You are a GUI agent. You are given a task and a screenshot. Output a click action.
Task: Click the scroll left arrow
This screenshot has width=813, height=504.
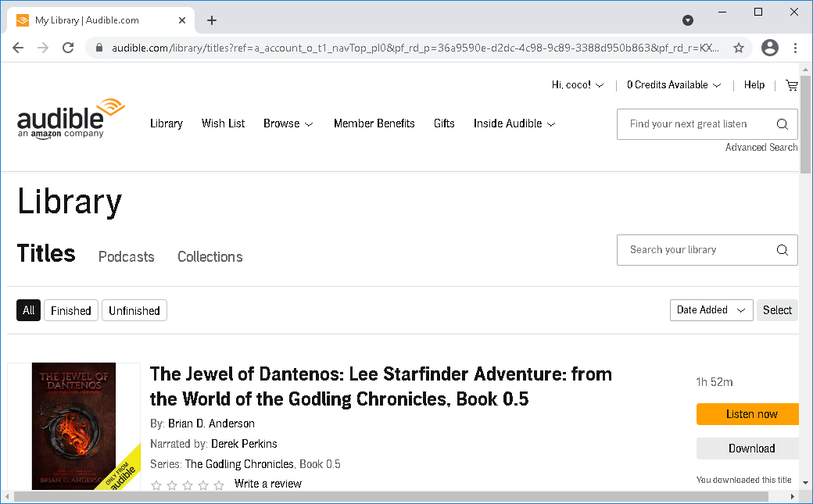tap(7, 497)
